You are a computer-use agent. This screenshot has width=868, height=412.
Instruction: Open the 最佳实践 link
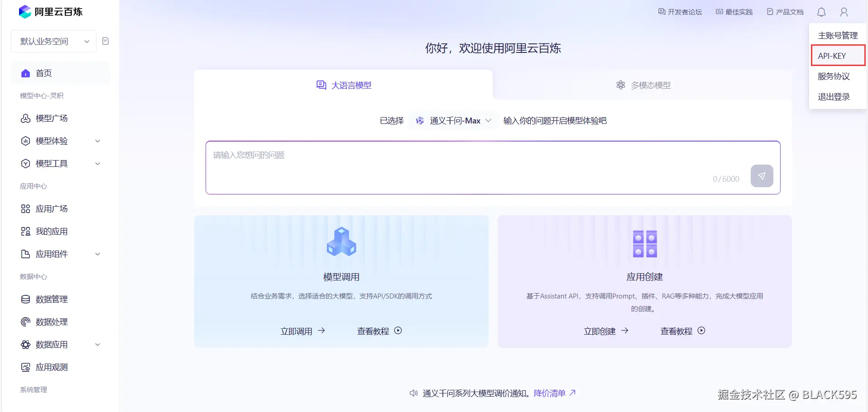734,12
